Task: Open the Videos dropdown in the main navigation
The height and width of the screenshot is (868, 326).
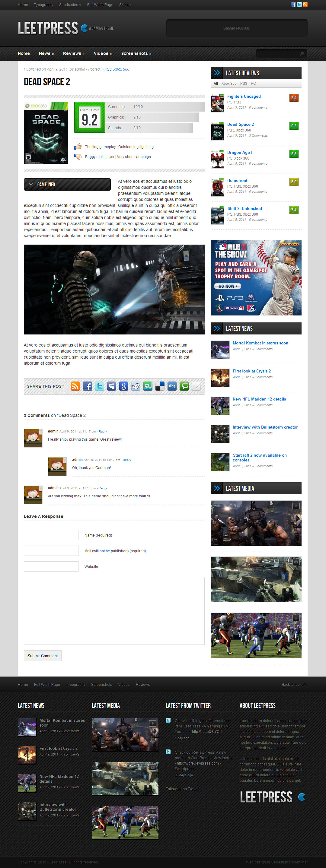Action: [x=103, y=54]
